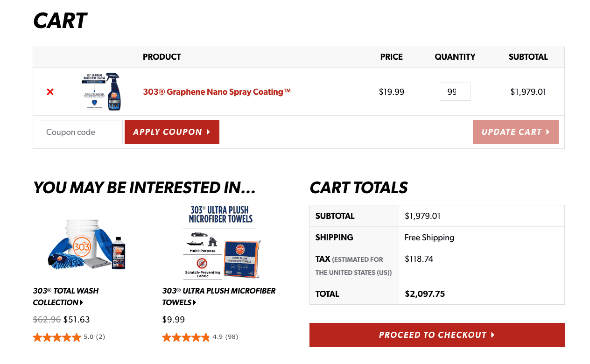Click the arrow icon after Microfiber Towels title
The image size is (590, 364).
[x=195, y=302]
